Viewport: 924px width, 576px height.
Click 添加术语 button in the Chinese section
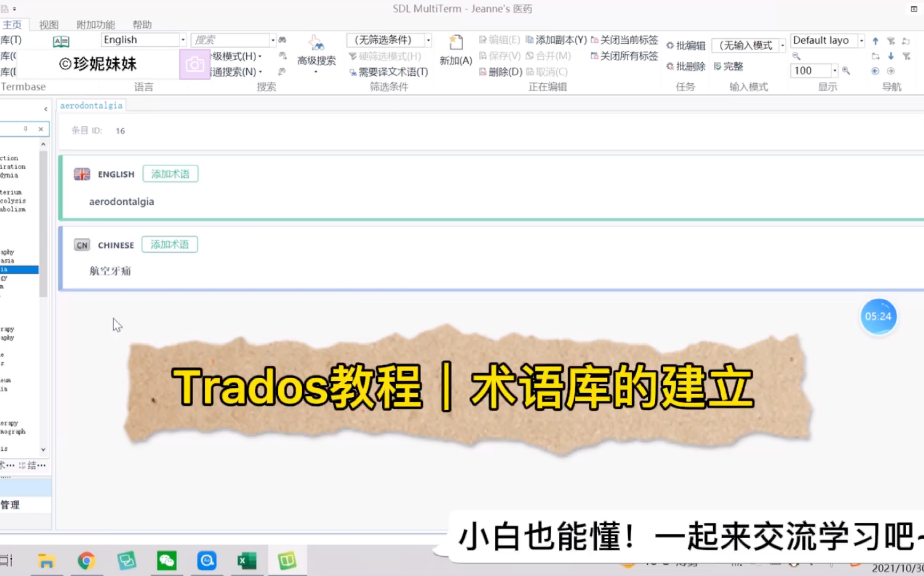click(x=170, y=245)
